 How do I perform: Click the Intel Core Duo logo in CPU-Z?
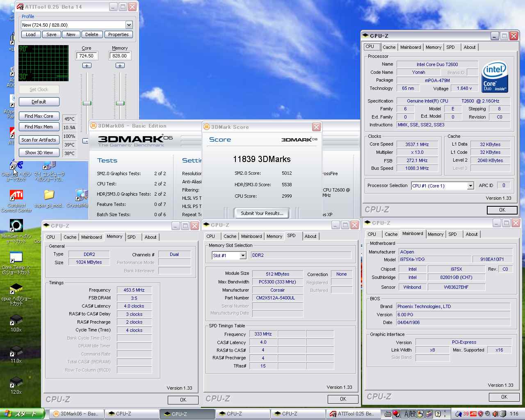[495, 77]
